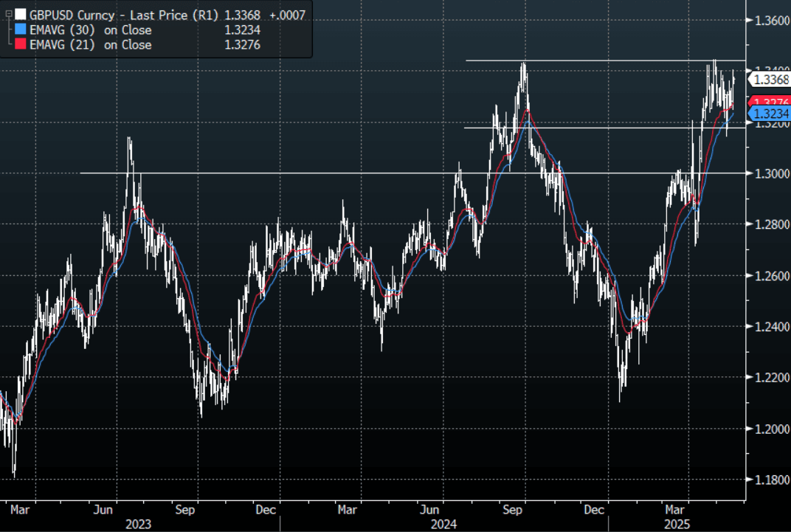
Task: Click the 1.3600 label on price axis
Action: 769,21
